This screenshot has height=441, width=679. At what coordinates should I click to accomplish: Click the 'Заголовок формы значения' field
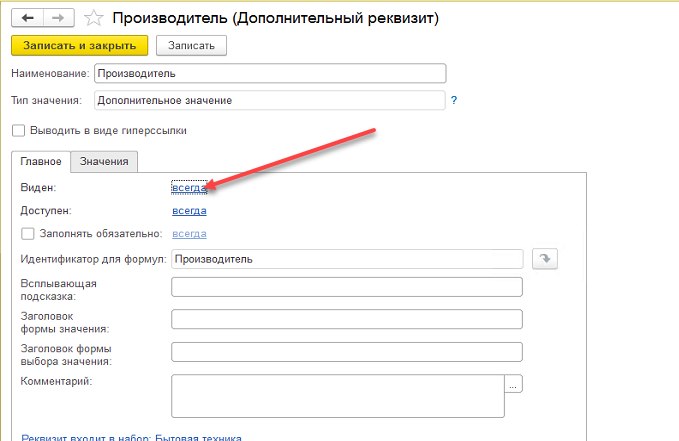tap(347, 319)
